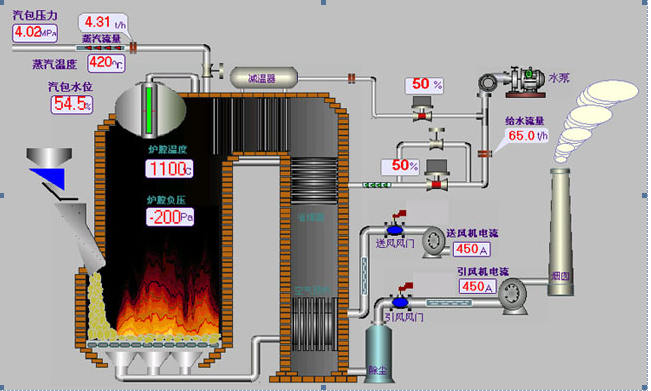Toggle the upper 50% feedwater control valve
This screenshot has height=391, width=651.
(x=422, y=109)
